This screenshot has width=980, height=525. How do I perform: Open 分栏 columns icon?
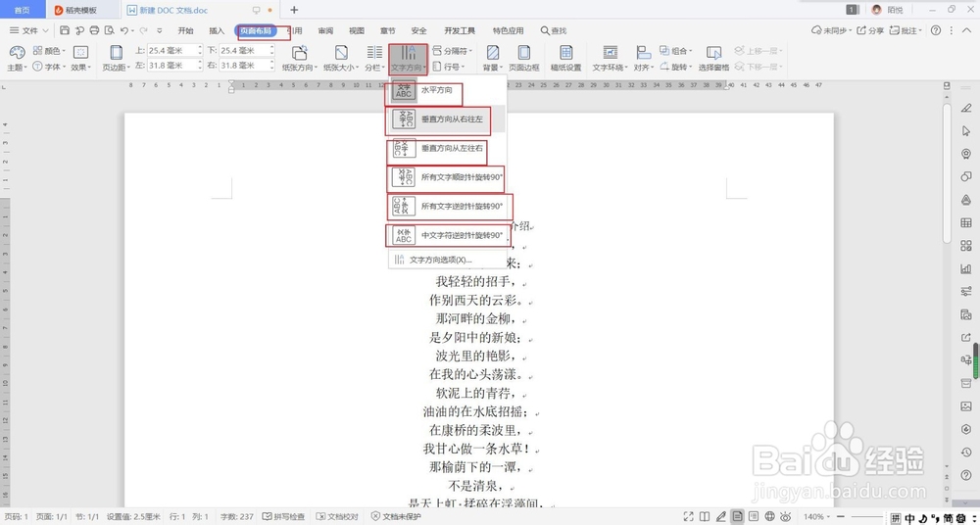[374, 53]
